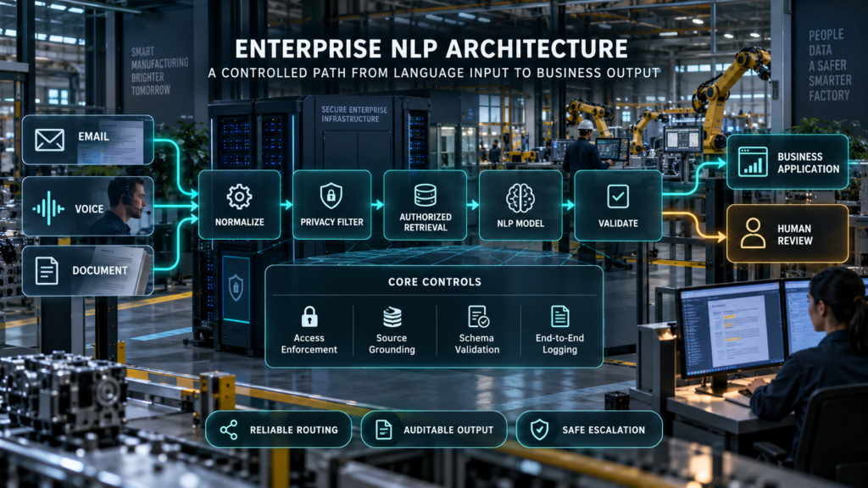Click the Document page icon
The height and width of the screenshot is (488, 868).
[47, 270]
